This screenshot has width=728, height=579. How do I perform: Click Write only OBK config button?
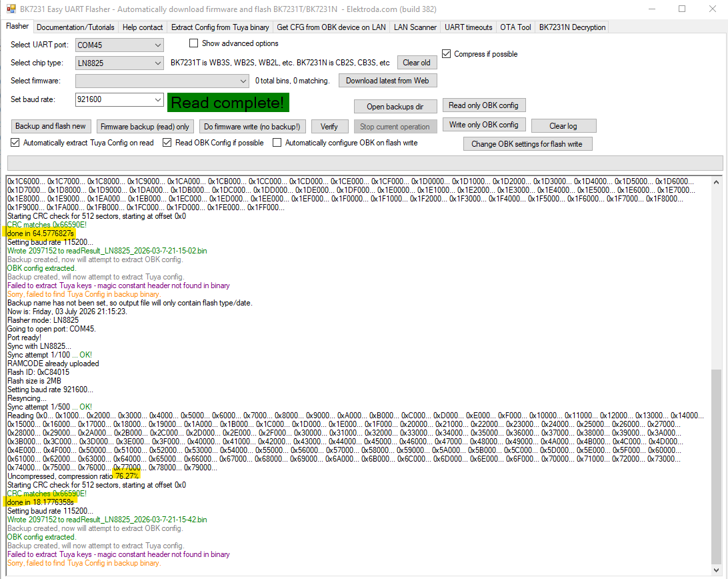click(x=483, y=125)
